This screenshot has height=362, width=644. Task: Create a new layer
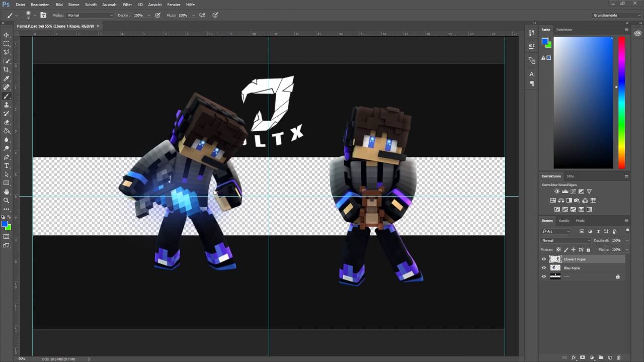[x=610, y=357]
